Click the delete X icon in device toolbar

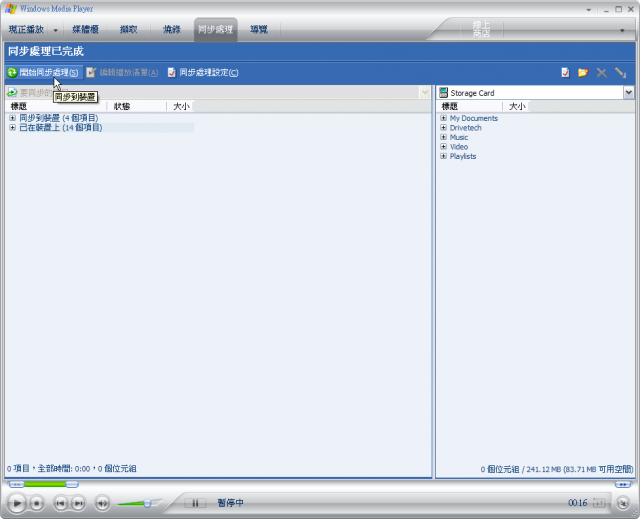602,73
